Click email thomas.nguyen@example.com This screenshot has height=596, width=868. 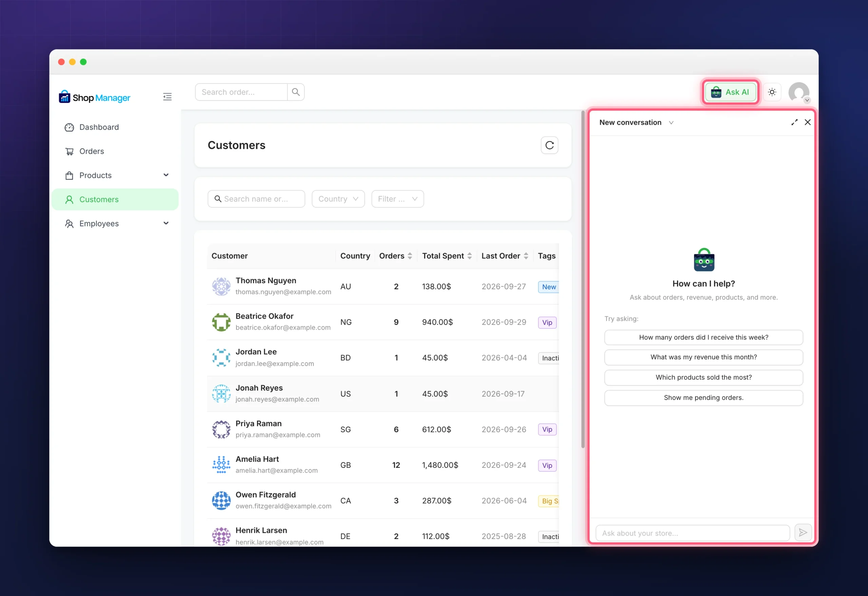283,292
